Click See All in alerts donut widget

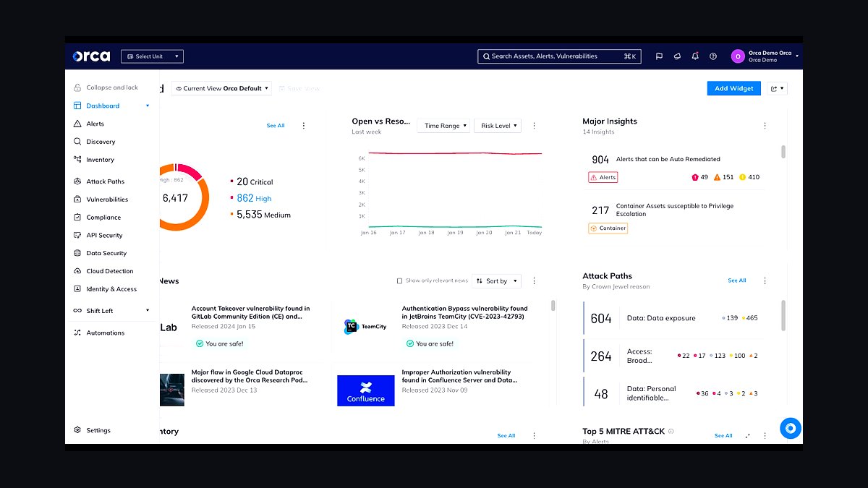[276, 126]
